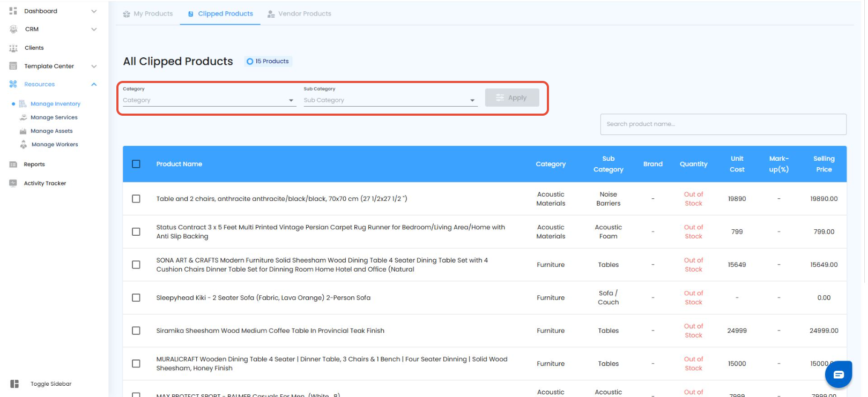
Task: Open the Category filter dropdown
Action: pyautogui.click(x=209, y=100)
